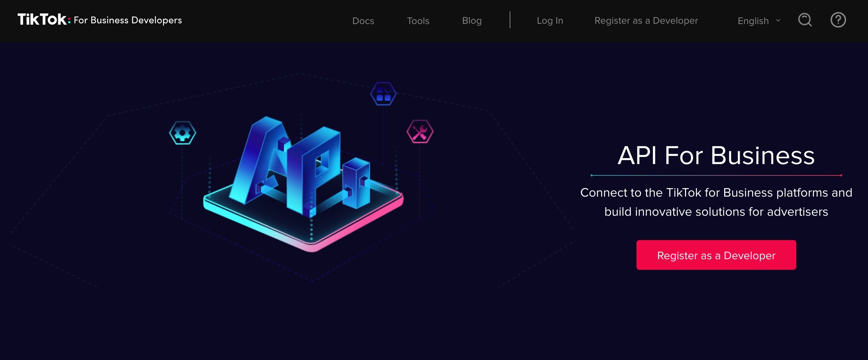This screenshot has height=360, width=868.
Task: Expand the English language dropdown
Action: [759, 21]
